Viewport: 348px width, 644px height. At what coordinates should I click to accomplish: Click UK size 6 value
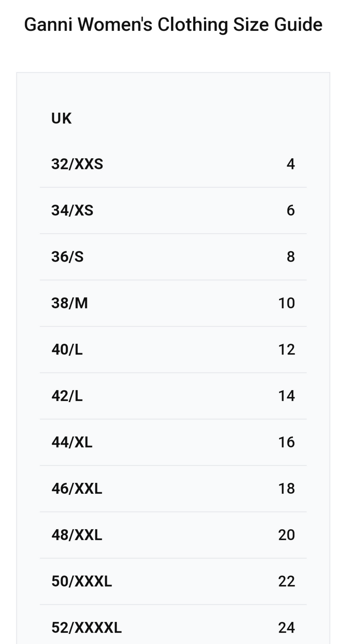291,211
